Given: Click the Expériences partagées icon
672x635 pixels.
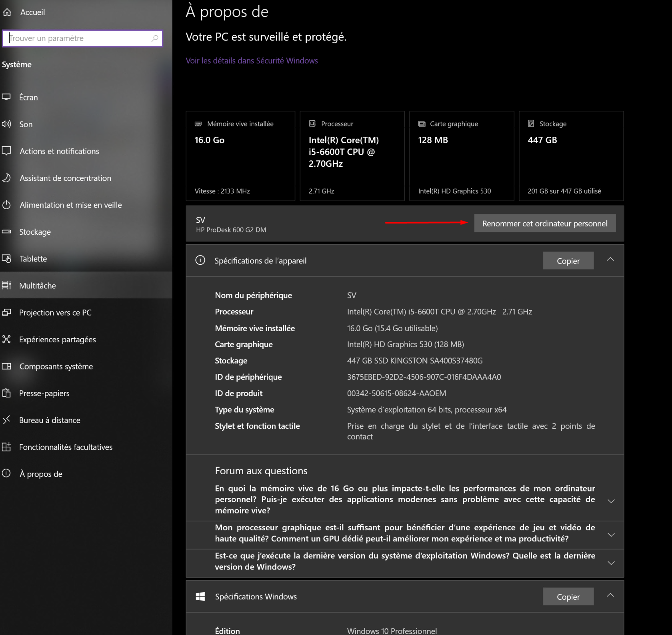Looking at the screenshot, I should (6, 339).
